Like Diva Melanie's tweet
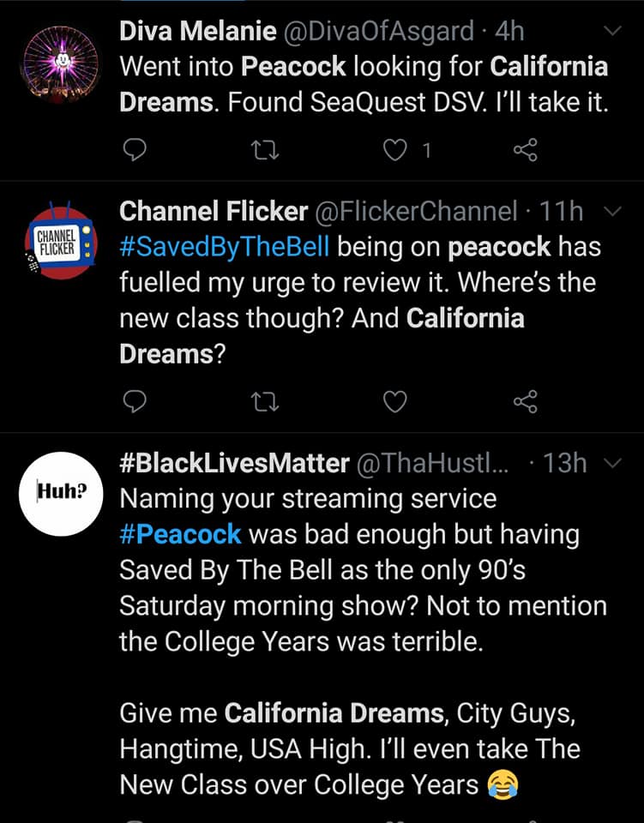 pyautogui.click(x=394, y=150)
